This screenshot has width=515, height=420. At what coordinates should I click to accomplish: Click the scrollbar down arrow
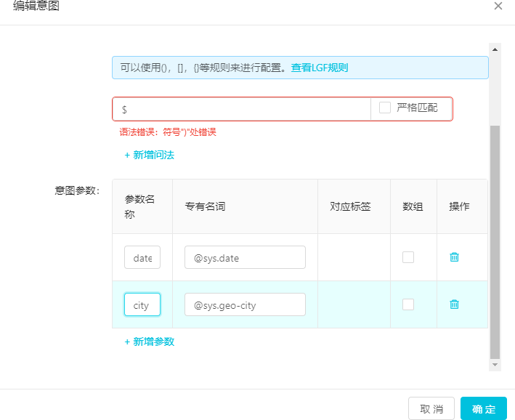(495, 365)
